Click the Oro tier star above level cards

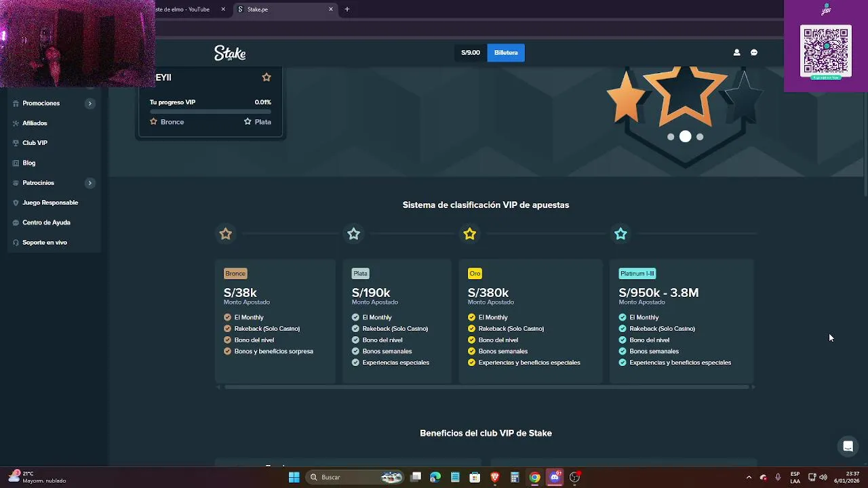470,234
